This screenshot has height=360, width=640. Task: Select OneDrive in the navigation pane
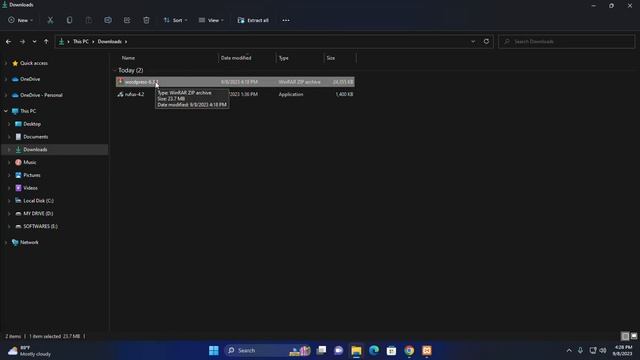[x=30, y=79]
